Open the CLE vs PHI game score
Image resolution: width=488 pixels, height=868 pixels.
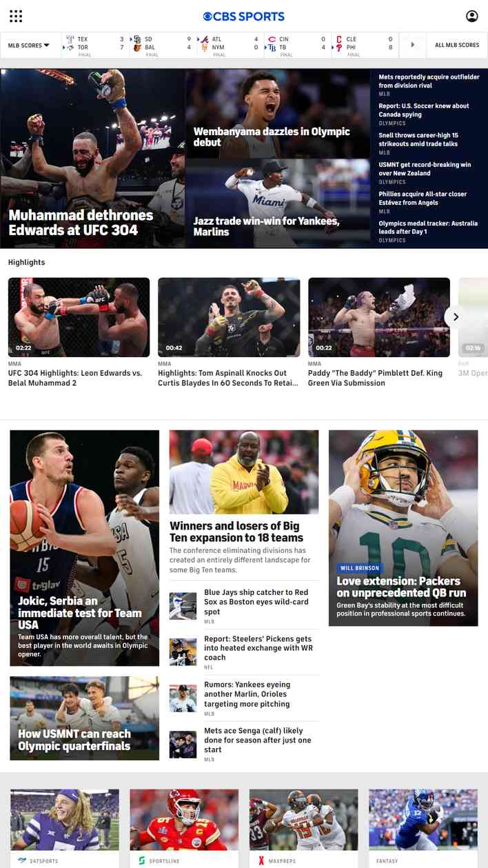pos(363,45)
